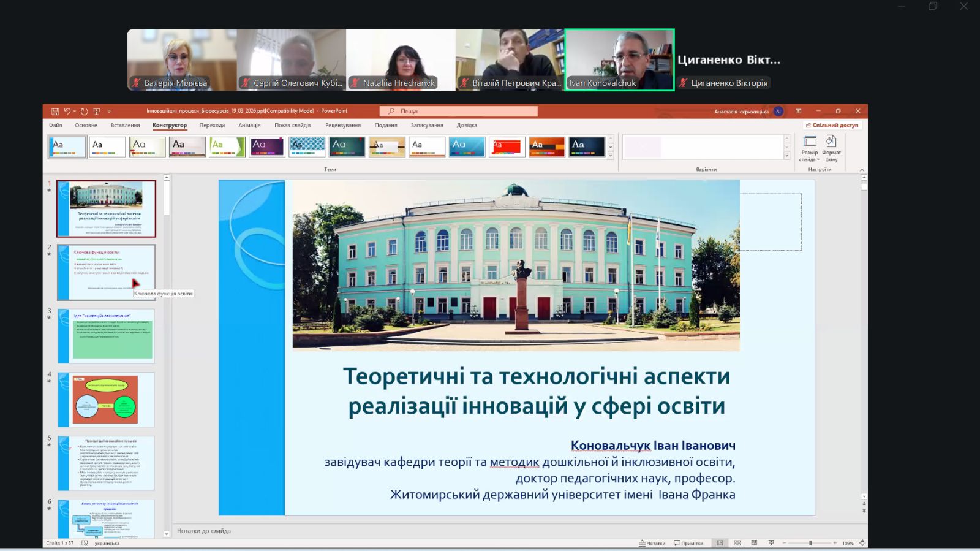Click the українська language indicator
The height and width of the screenshot is (551, 980).
[107, 543]
